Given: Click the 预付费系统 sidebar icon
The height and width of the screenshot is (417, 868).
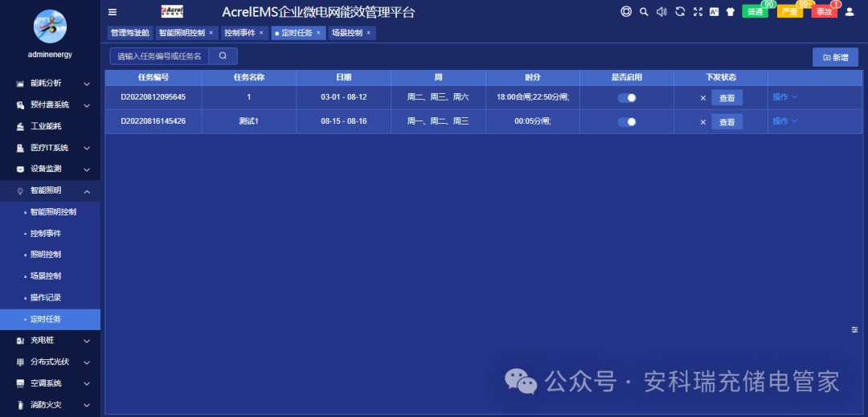Looking at the screenshot, I should (x=20, y=105).
